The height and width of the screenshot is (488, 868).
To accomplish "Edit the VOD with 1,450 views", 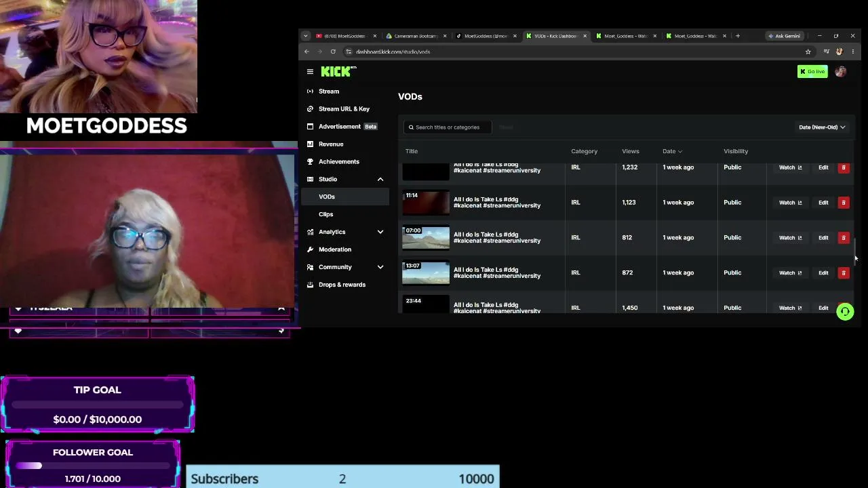I will click(x=823, y=308).
